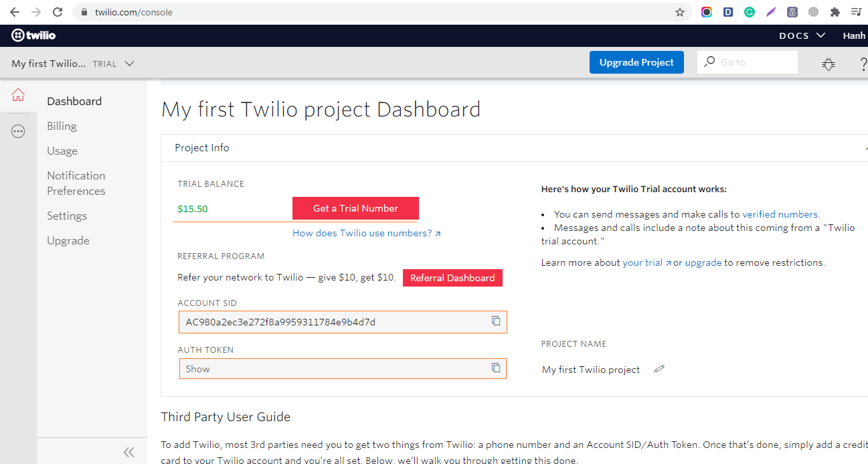
Task: Open Billing in the sidebar
Action: pos(62,126)
